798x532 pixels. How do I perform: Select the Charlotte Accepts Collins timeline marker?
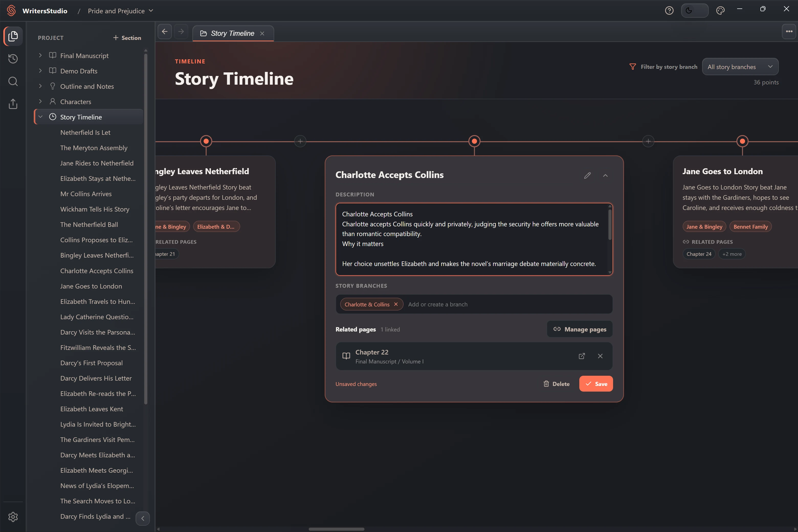point(474,141)
